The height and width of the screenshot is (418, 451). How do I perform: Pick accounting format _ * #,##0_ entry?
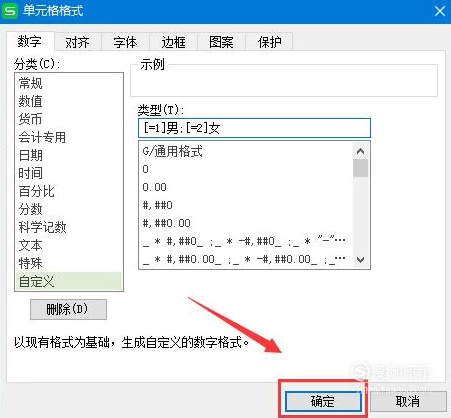click(246, 241)
